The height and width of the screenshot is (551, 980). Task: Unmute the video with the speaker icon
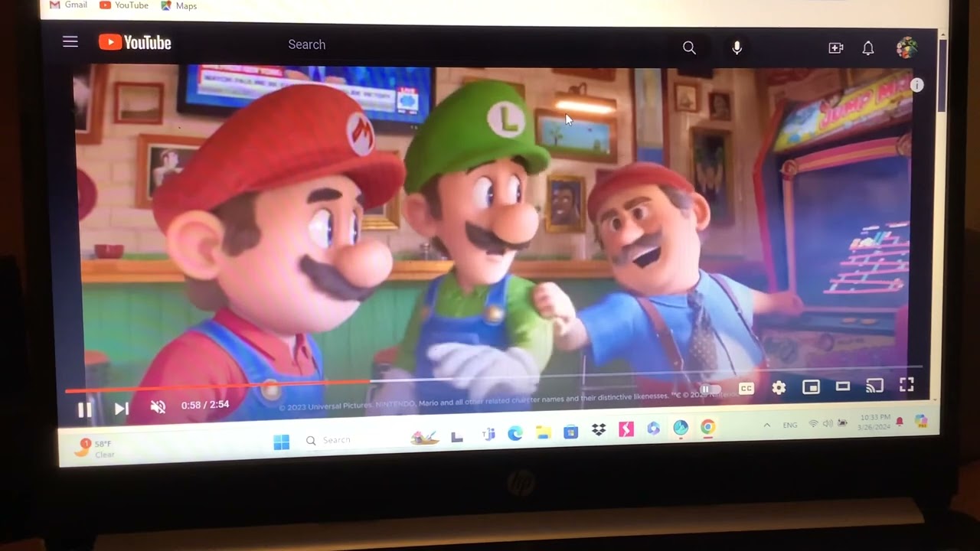(158, 407)
